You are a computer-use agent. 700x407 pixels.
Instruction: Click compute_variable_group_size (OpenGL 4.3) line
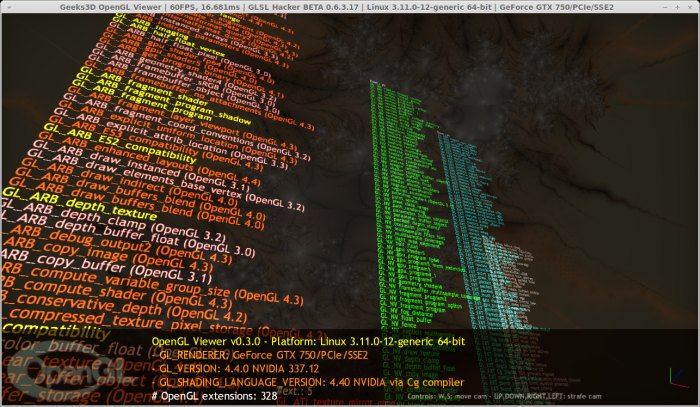click(153, 284)
